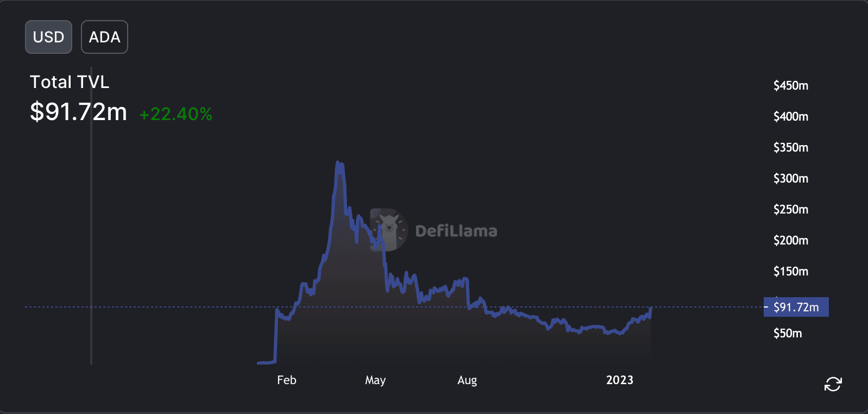Switch TVL denomination to USD

[48, 37]
